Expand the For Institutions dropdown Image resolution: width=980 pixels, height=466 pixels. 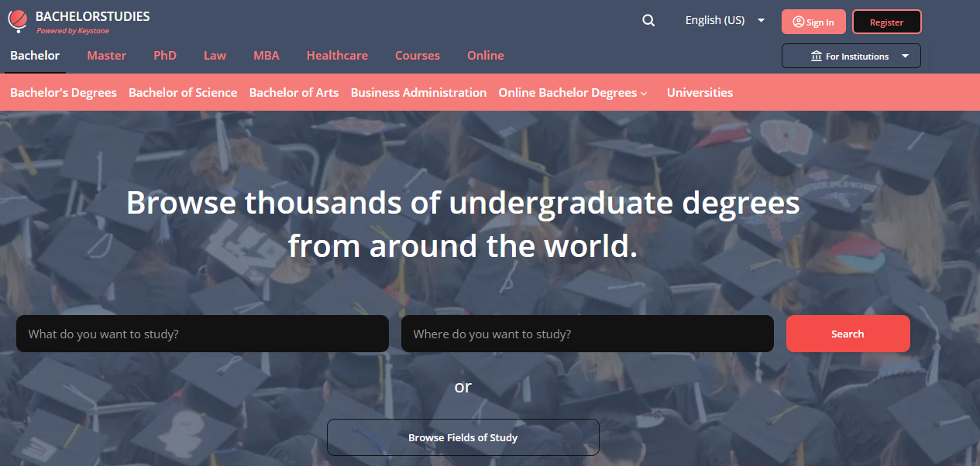[x=851, y=56]
